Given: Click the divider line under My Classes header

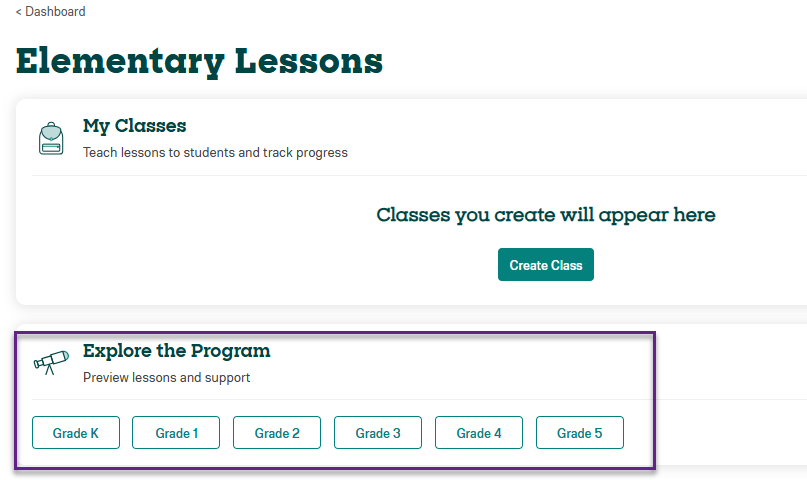Looking at the screenshot, I should (419, 175).
